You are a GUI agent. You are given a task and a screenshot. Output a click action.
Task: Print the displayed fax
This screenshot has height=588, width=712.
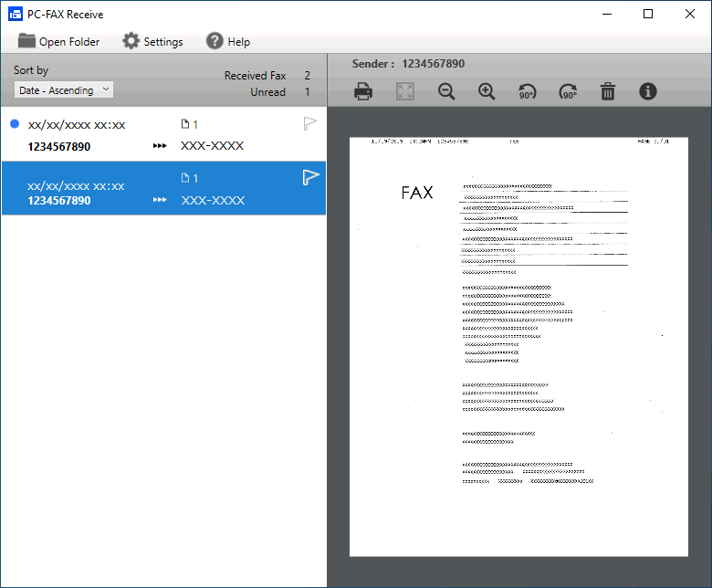pos(363,91)
